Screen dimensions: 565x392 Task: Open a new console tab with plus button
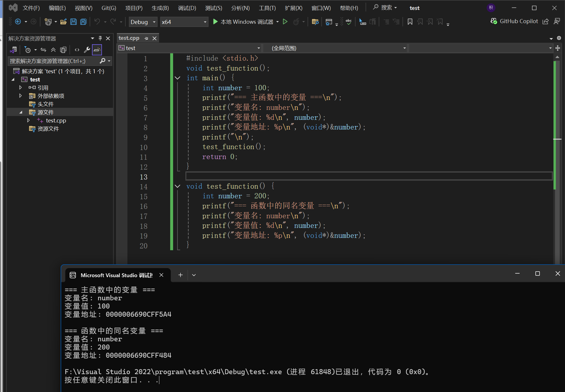click(180, 275)
